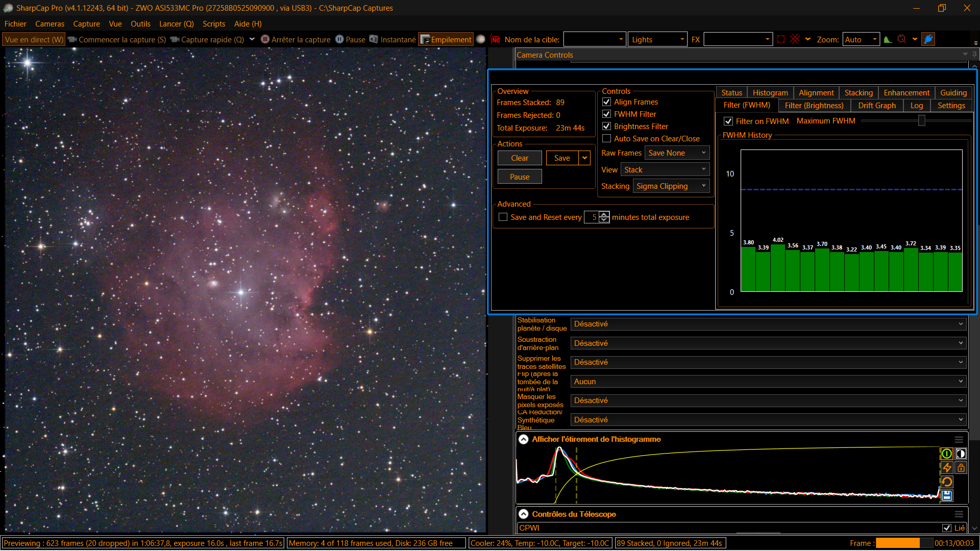Toggle the red reticule overlay icon
Screen dimensions: 980x551
point(795,39)
